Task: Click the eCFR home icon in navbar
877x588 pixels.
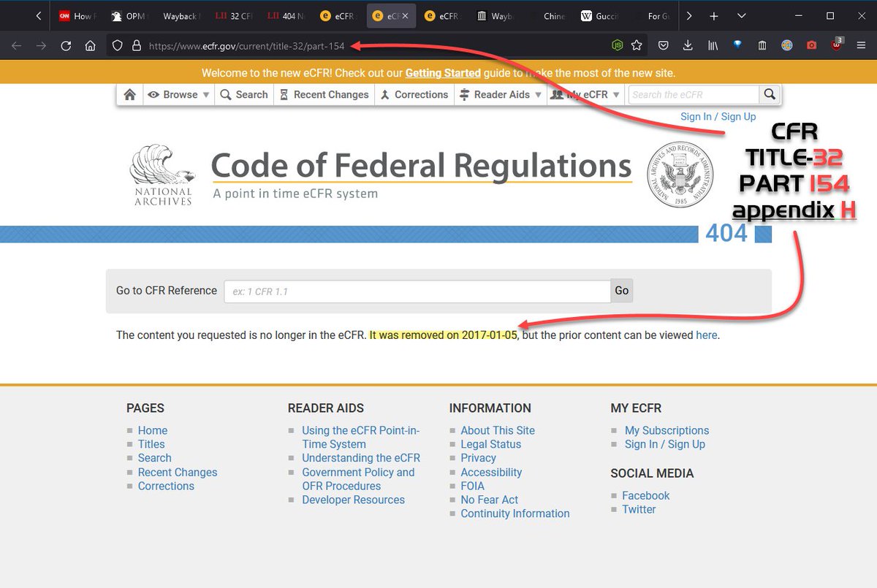Action: [129, 94]
